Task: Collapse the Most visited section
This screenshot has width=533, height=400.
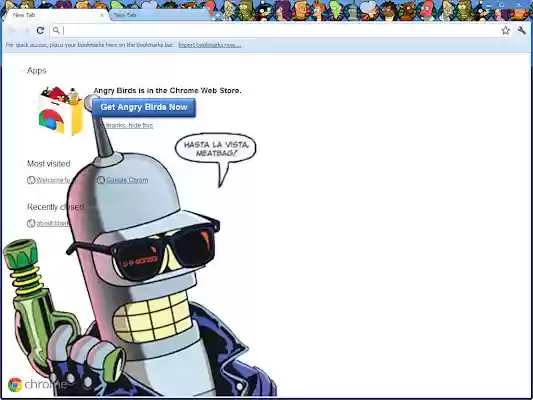Action: [x=49, y=164]
